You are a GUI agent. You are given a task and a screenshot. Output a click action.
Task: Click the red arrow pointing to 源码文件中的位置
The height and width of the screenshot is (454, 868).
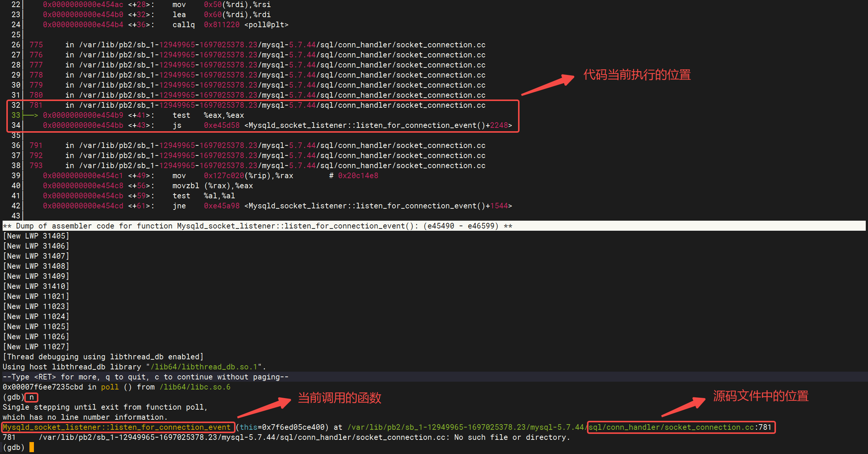pyautogui.click(x=684, y=407)
